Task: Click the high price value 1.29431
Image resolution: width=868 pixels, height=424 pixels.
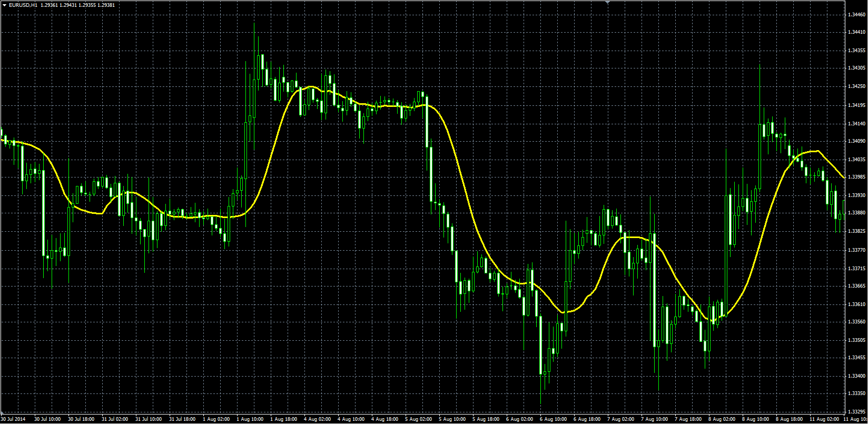Action: [69, 5]
